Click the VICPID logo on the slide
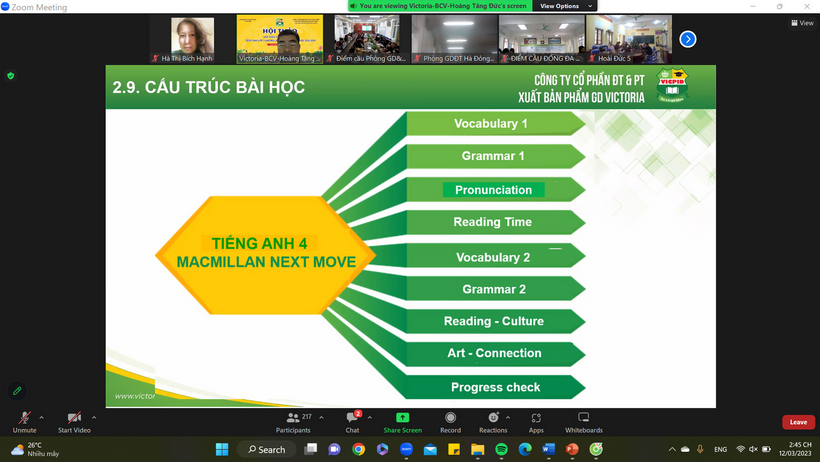This screenshot has height=462, width=820. pyautogui.click(x=672, y=84)
